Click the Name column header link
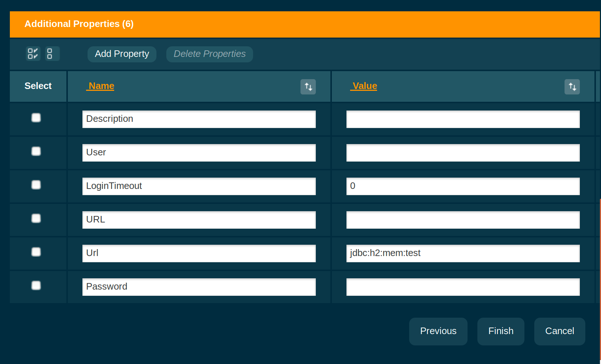Image resolution: width=601 pixels, height=364 pixels. 101,86
